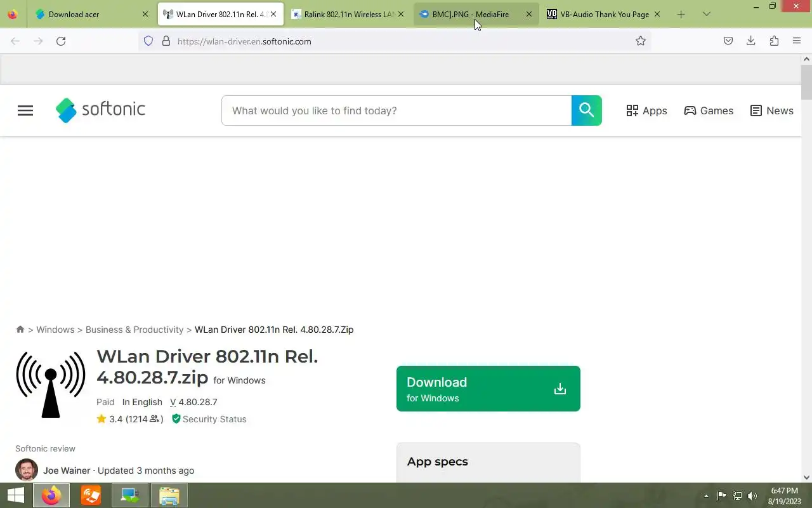Open File Explorer from the taskbar

pyautogui.click(x=169, y=495)
